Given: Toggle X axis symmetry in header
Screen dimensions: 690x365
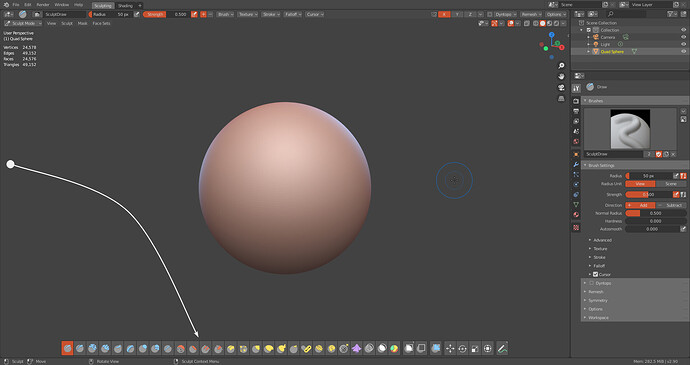Looking at the screenshot, I should 444,14.
